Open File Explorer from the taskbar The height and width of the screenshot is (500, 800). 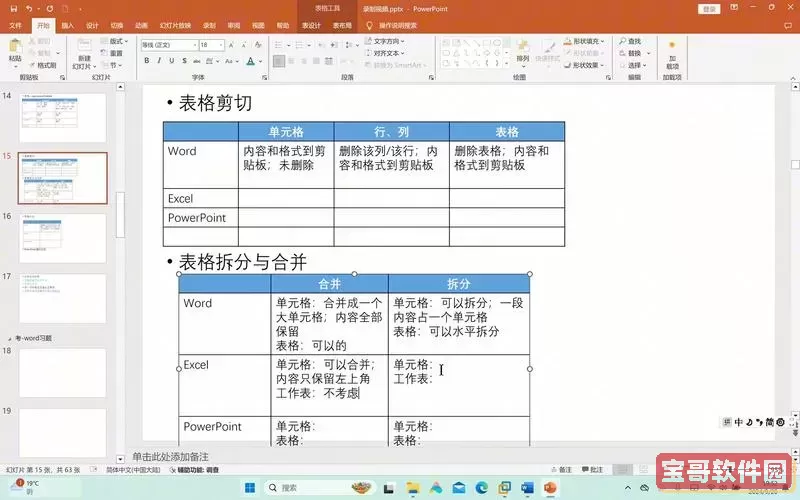tap(412, 488)
